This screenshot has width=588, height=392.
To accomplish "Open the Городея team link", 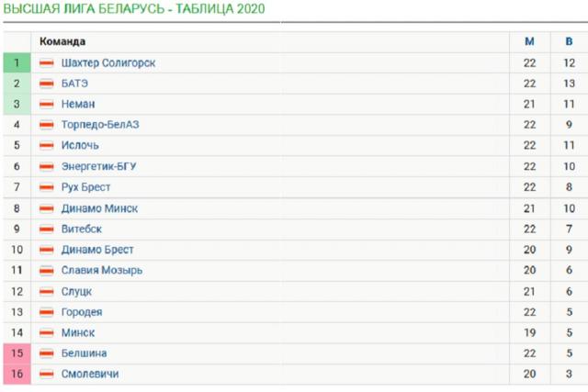I will tap(82, 312).
